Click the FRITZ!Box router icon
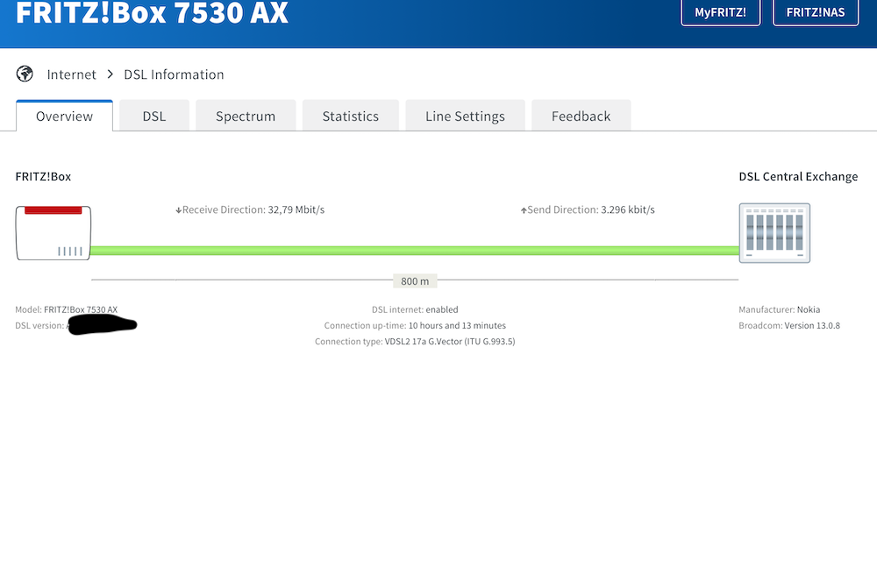 coord(53,232)
